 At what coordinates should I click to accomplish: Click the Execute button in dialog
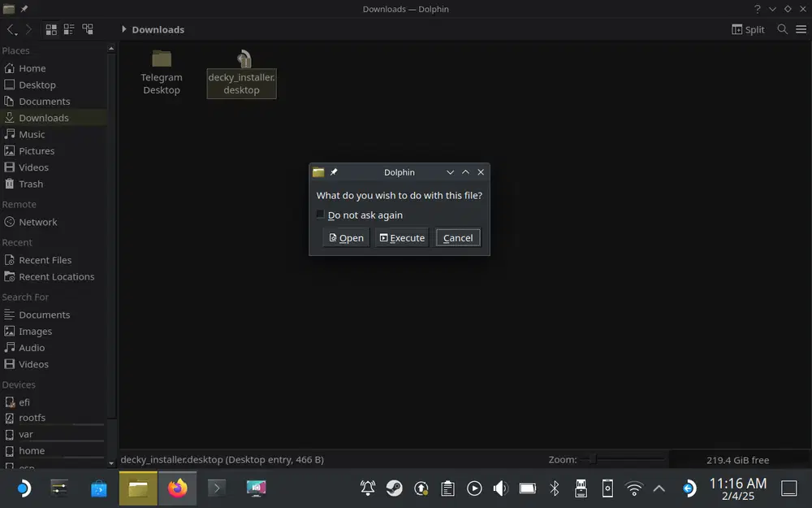click(402, 238)
